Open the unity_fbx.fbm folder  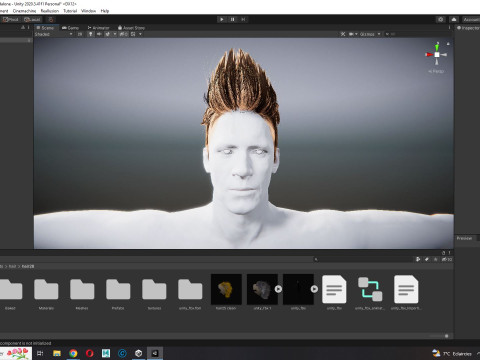pos(190,293)
